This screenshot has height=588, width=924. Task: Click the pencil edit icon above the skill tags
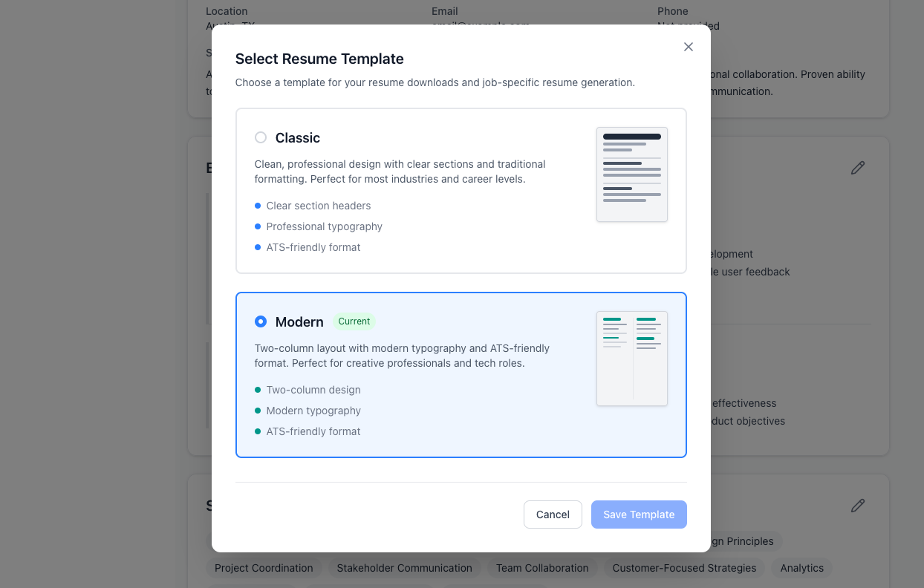858,506
